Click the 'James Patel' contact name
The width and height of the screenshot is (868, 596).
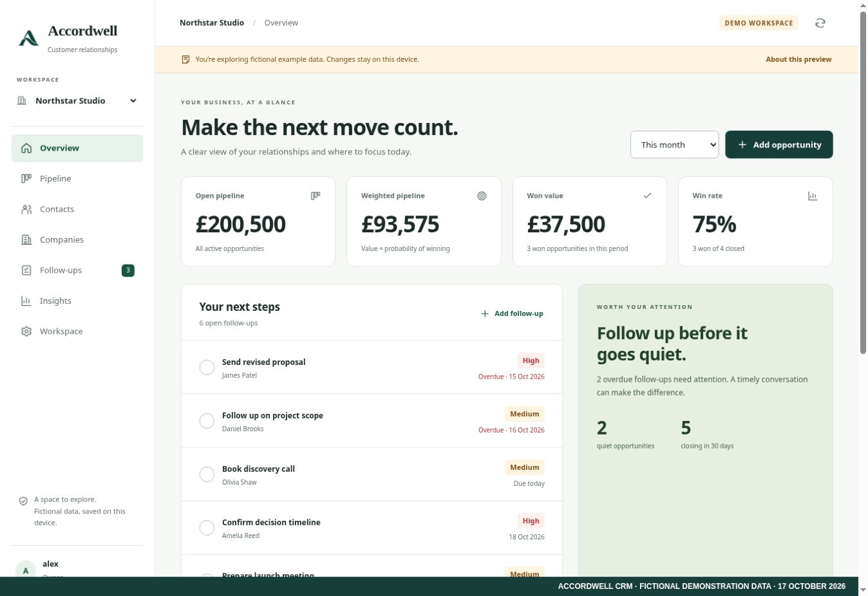240,375
